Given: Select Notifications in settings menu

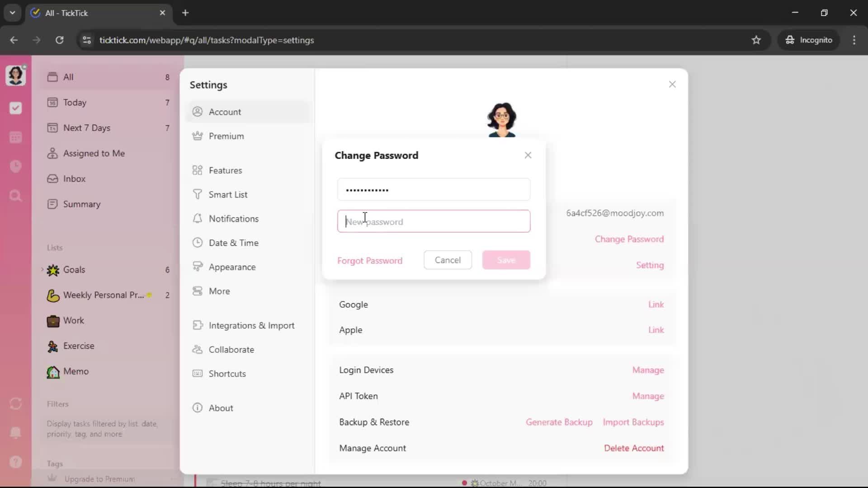Looking at the screenshot, I should pyautogui.click(x=233, y=219).
